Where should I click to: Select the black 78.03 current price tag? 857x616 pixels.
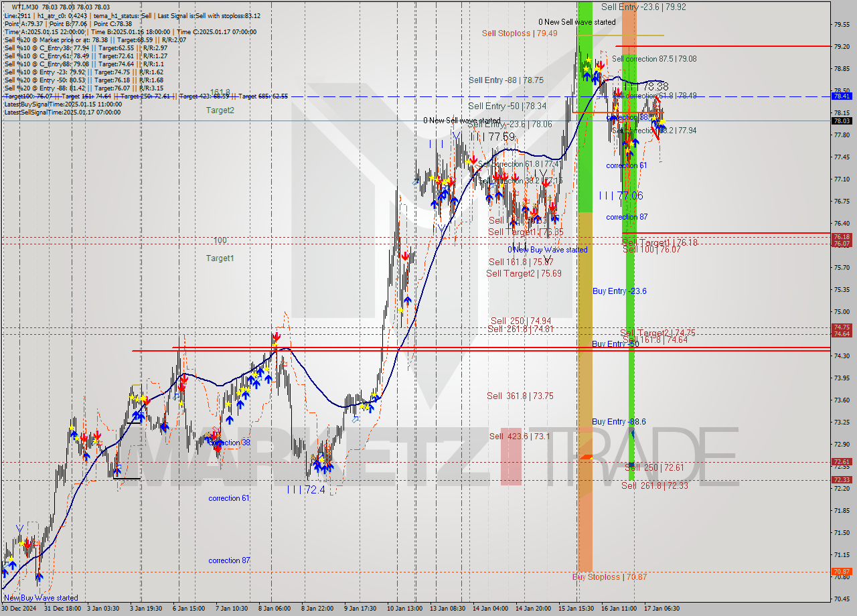(x=842, y=121)
